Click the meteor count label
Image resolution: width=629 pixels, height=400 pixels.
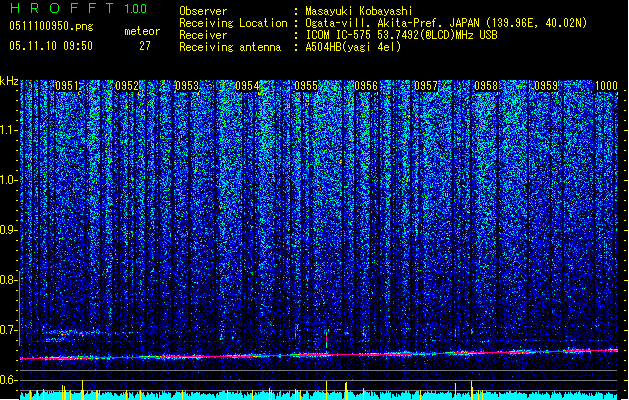(142, 31)
